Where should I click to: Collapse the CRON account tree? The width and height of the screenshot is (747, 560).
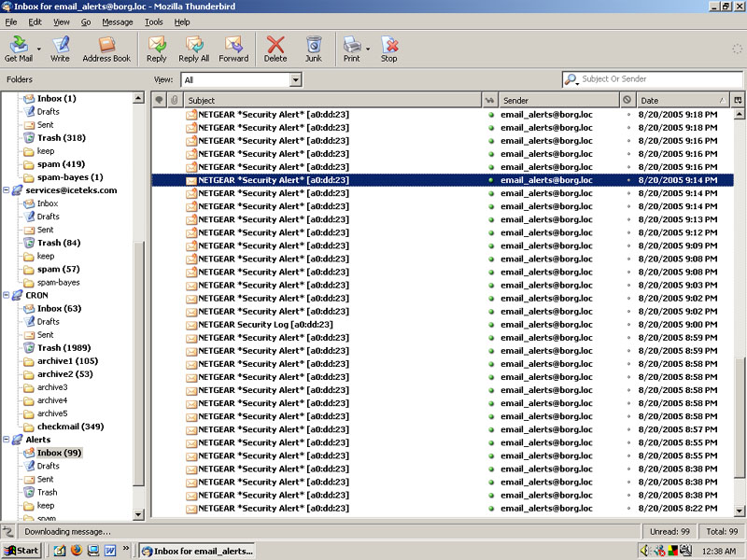pos(7,295)
